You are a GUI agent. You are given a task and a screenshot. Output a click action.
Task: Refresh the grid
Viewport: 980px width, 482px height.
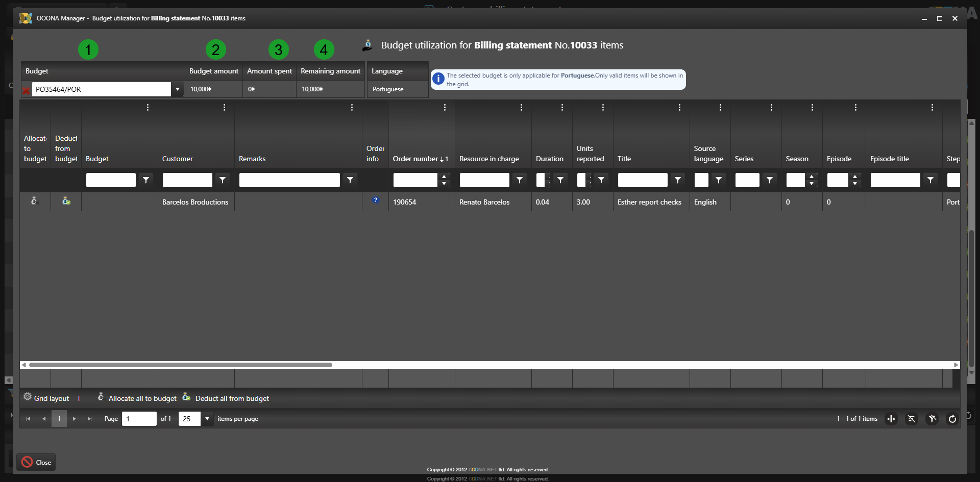(952, 419)
